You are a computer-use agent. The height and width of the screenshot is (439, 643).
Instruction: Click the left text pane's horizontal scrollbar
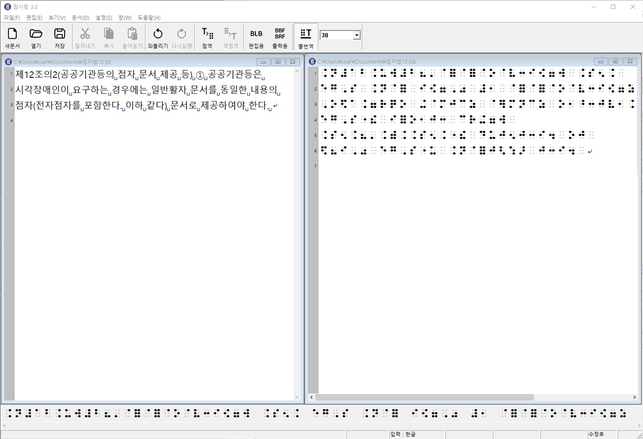[x=150, y=397]
